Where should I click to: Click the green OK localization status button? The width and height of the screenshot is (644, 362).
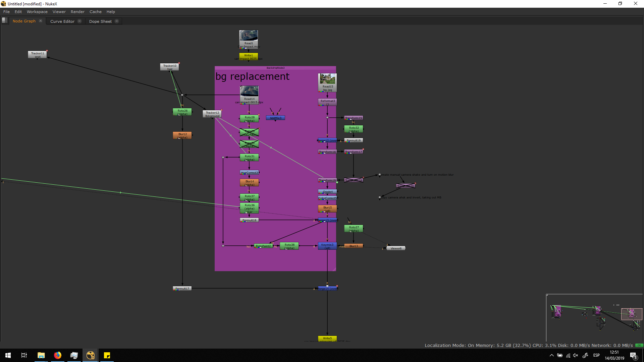[x=639, y=345]
